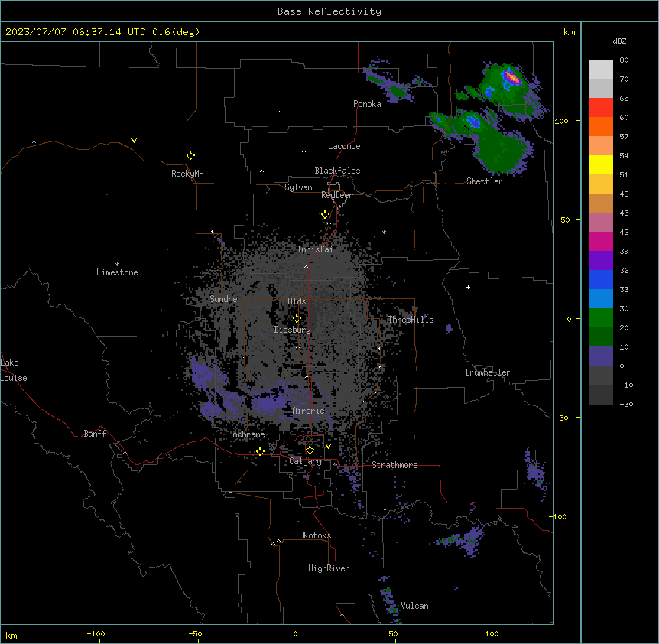The width and height of the screenshot is (659, 644).
Task: Click the Drumheller label
Action: click(488, 372)
